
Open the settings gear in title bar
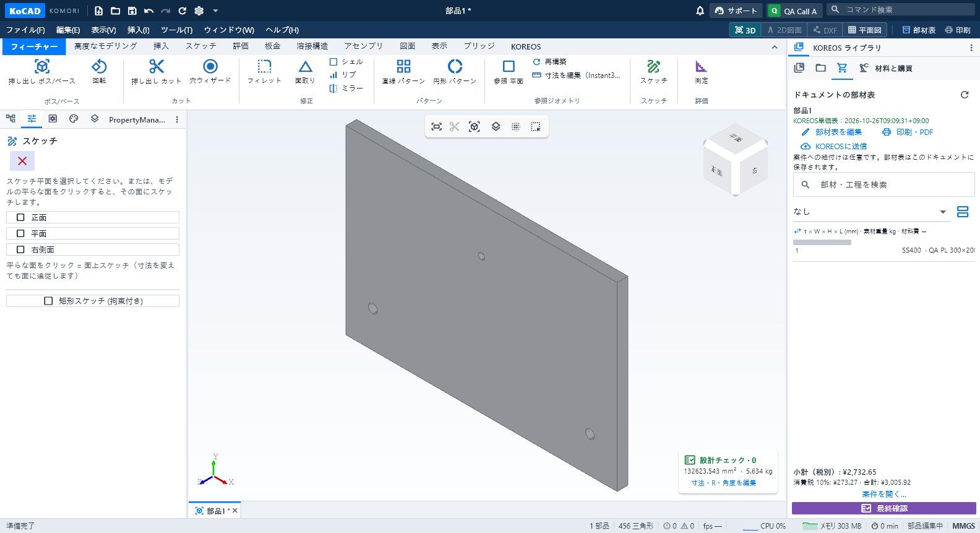tap(199, 11)
